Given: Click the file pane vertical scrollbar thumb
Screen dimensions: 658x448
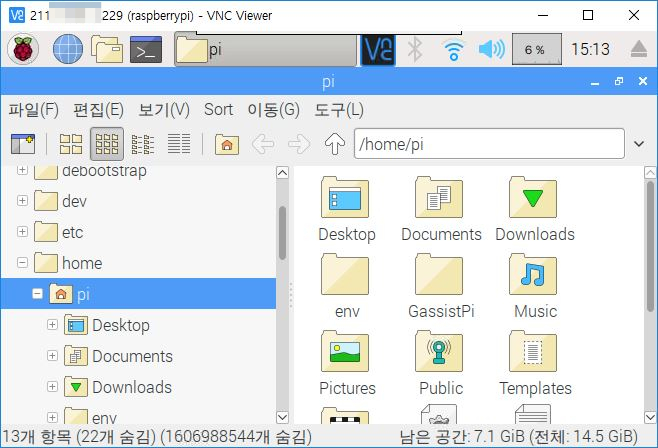Looking at the screenshot, I should point(650,246).
